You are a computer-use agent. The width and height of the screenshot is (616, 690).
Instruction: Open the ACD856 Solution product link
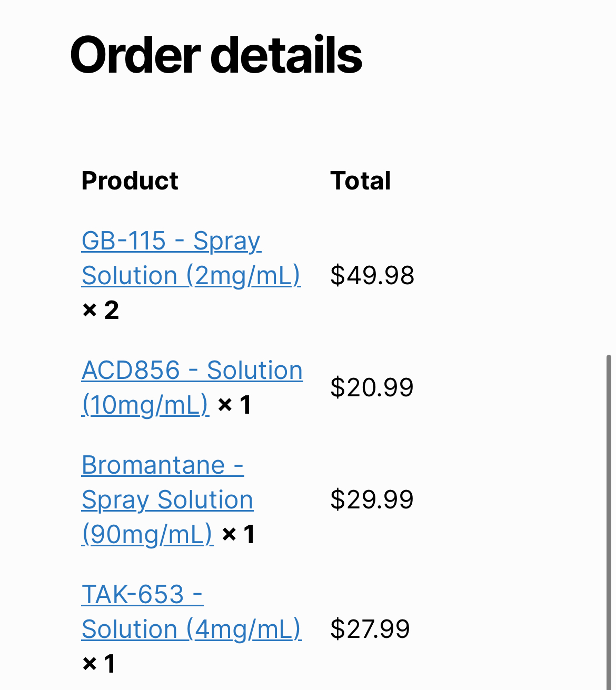coord(192,371)
